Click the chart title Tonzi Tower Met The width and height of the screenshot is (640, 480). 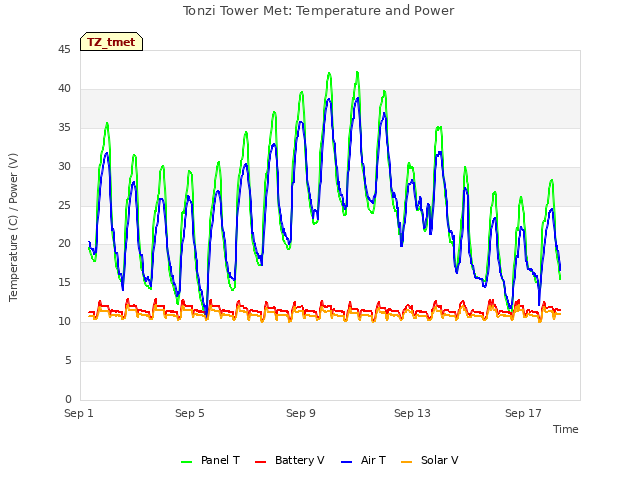click(x=318, y=11)
